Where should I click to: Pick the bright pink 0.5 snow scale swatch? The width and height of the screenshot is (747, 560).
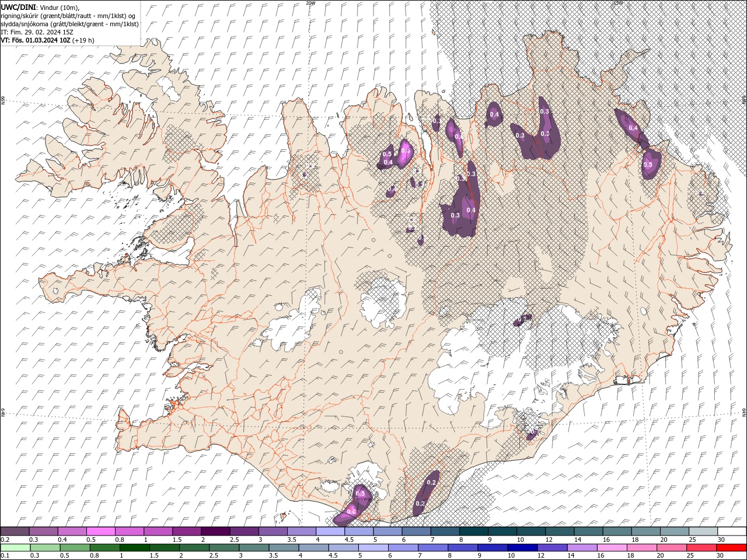pyautogui.click(x=100, y=531)
